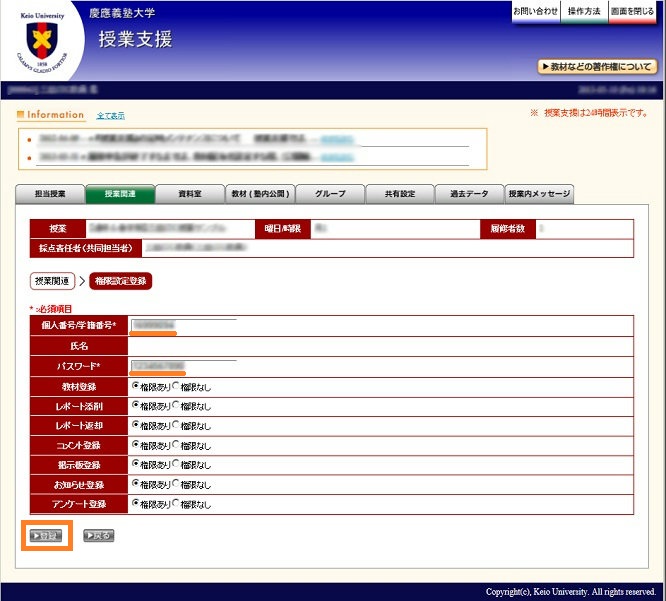
Task: Go to the 過去データ tab
Action: pos(470,194)
